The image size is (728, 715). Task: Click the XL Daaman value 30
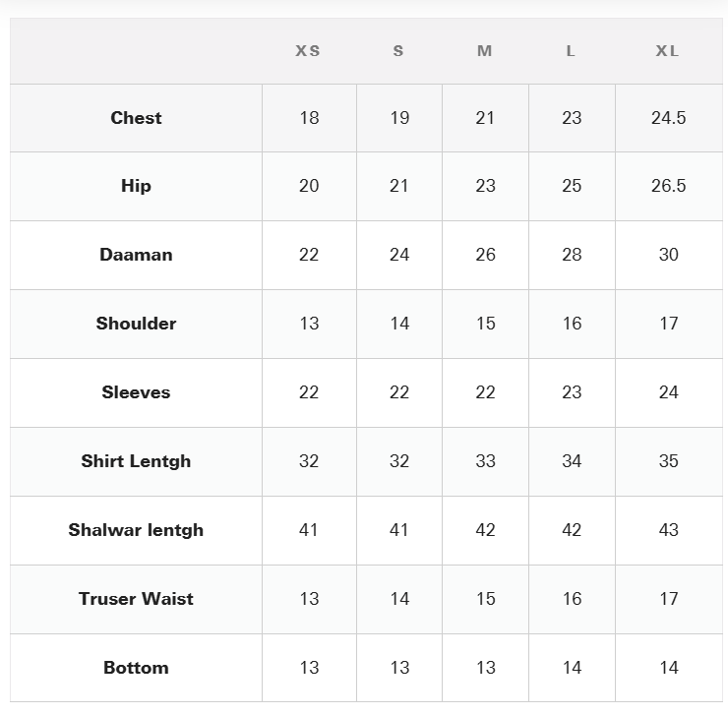[668, 255]
